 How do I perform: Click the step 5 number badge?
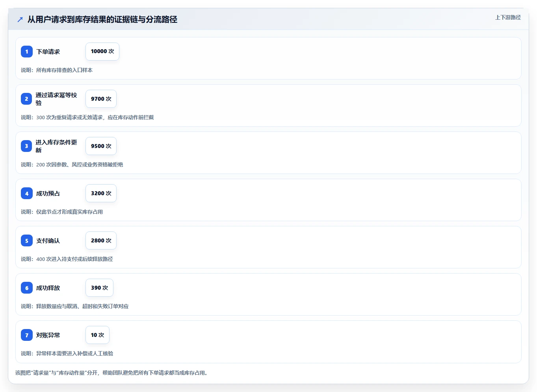coord(27,240)
